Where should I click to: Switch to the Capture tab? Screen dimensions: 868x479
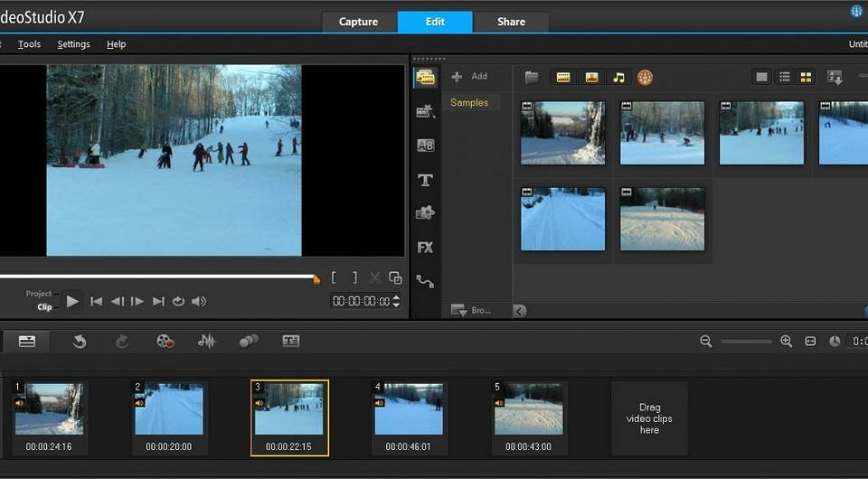point(359,22)
